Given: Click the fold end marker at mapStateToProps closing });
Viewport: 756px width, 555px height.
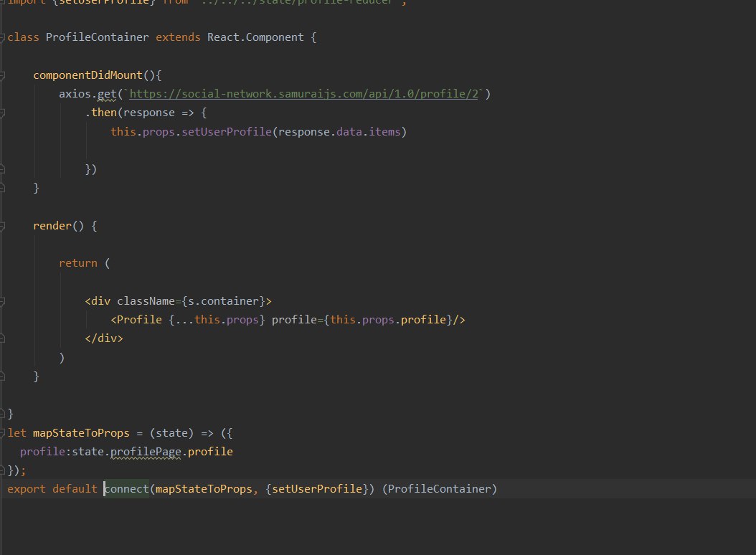Looking at the screenshot, I should pos(2,470).
